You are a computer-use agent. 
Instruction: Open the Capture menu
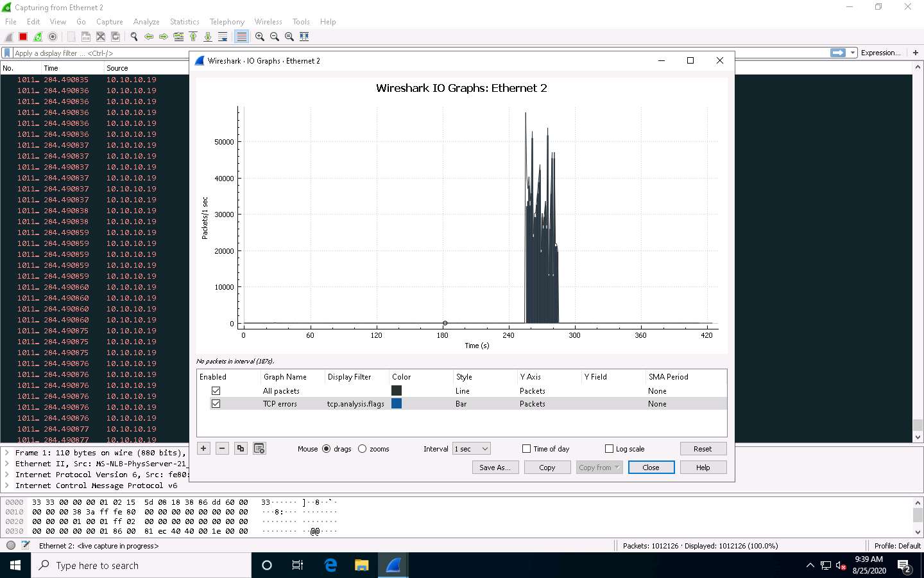[109, 21]
